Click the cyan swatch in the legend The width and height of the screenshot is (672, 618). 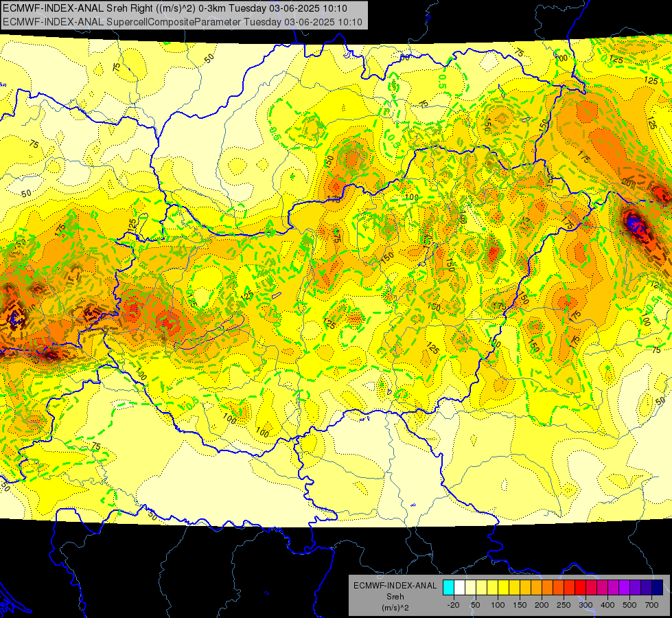tap(448, 587)
